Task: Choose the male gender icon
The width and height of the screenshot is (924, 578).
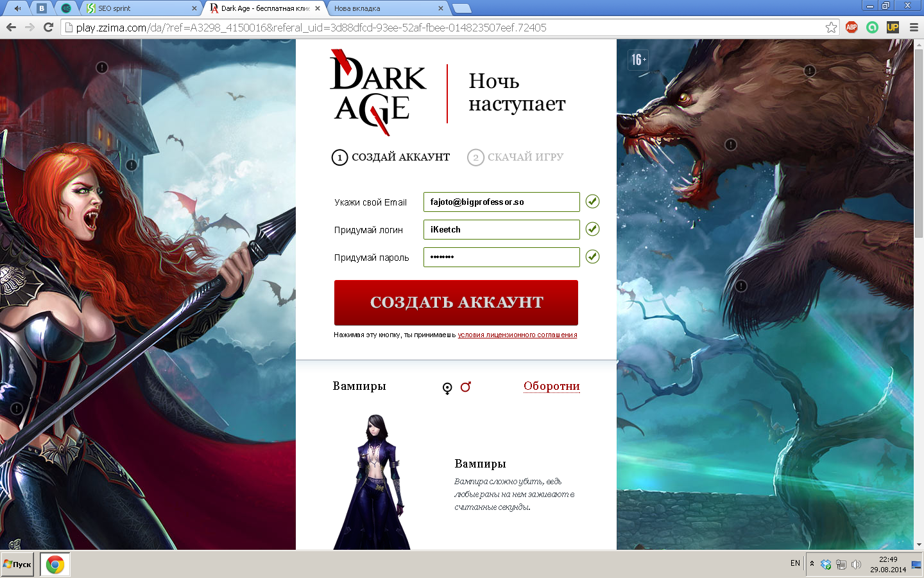Action: (466, 387)
